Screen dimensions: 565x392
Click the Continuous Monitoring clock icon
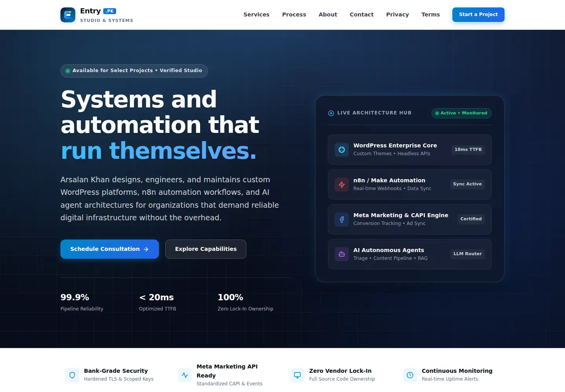(410, 375)
